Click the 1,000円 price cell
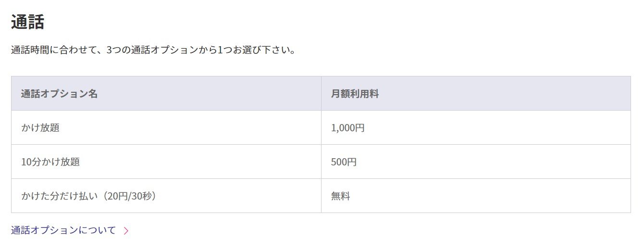 [x=476, y=128]
